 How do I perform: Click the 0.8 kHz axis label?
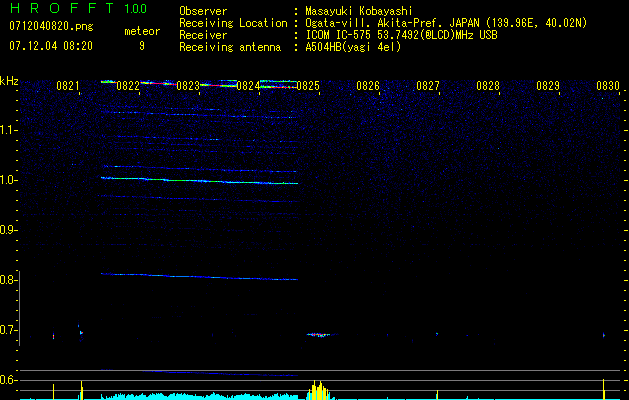click(x=9, y=280)
